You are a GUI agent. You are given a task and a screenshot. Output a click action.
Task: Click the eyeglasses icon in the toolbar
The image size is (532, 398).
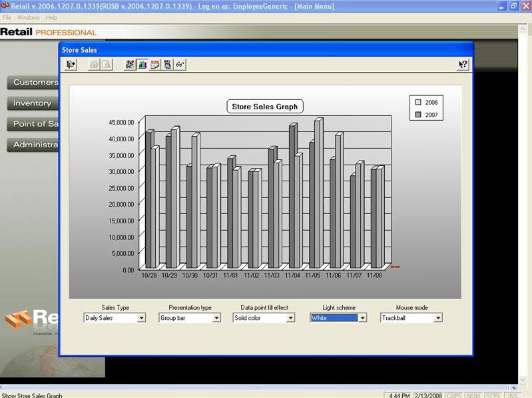click(180, 65)
